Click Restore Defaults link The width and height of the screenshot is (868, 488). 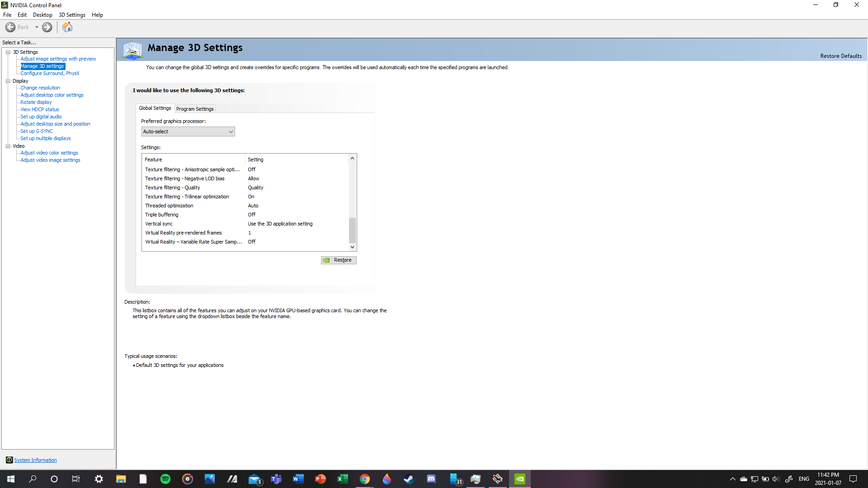click(841, 56)
